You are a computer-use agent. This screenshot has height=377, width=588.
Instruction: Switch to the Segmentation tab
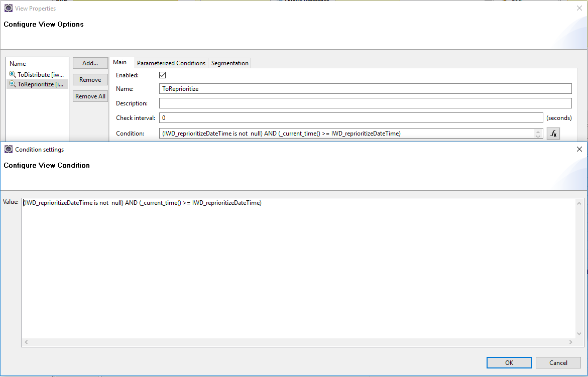coord(229,63)
